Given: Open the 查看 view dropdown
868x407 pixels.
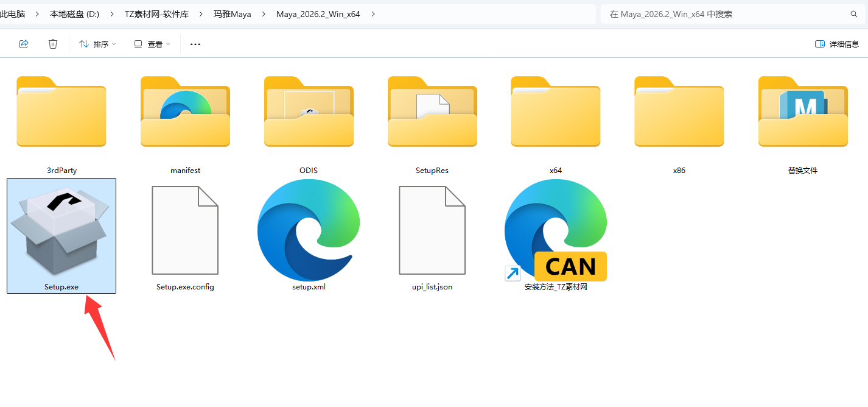Looking at the screenshot, I should pos(152,44).
